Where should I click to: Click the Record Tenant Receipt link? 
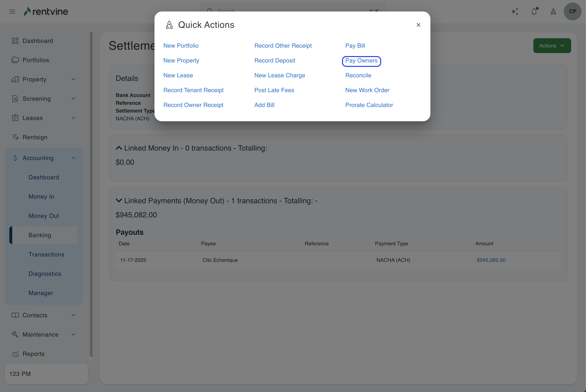193,90
